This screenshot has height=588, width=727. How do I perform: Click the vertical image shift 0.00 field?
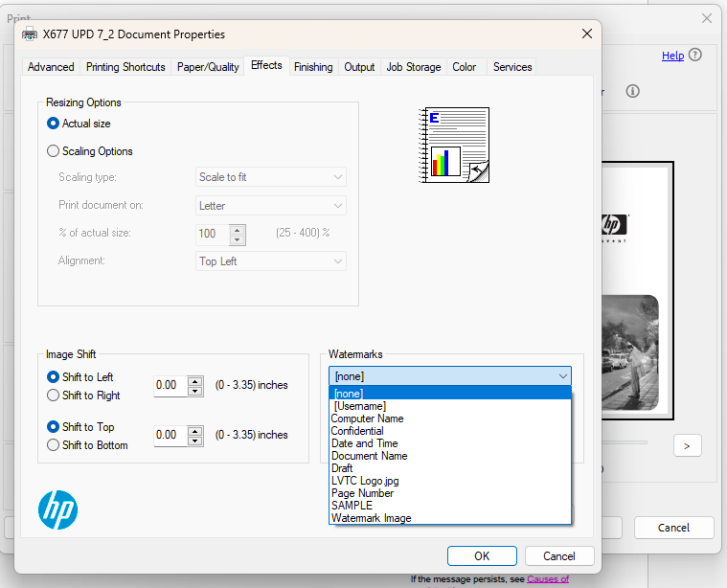pos(170,435)
